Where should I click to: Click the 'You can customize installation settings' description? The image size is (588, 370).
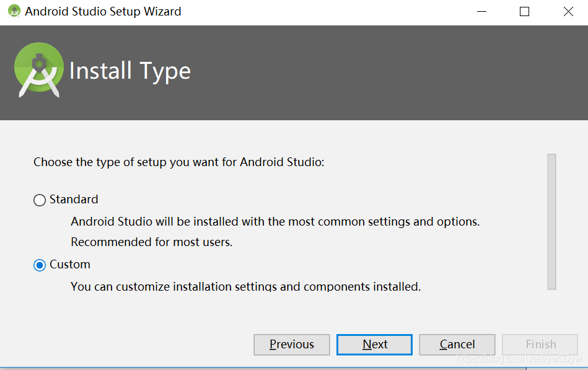tap(245, 287)
